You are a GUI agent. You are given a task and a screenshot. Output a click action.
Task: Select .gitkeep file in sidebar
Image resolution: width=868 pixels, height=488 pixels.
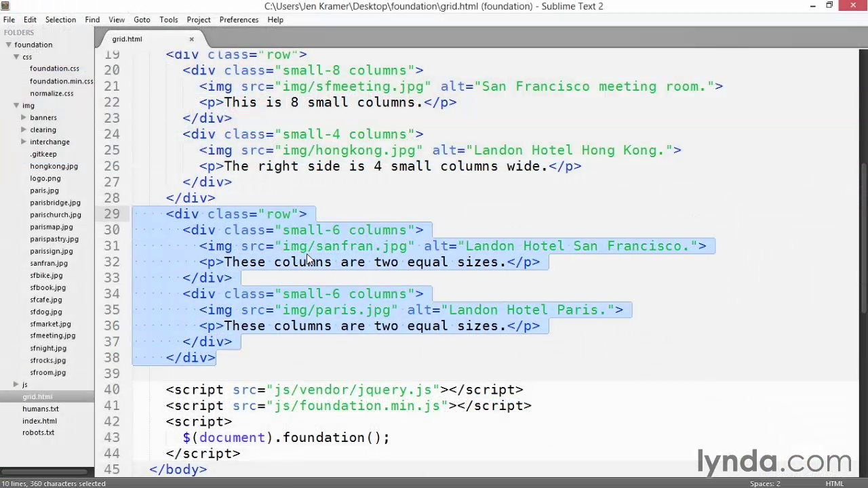(43, 154)
